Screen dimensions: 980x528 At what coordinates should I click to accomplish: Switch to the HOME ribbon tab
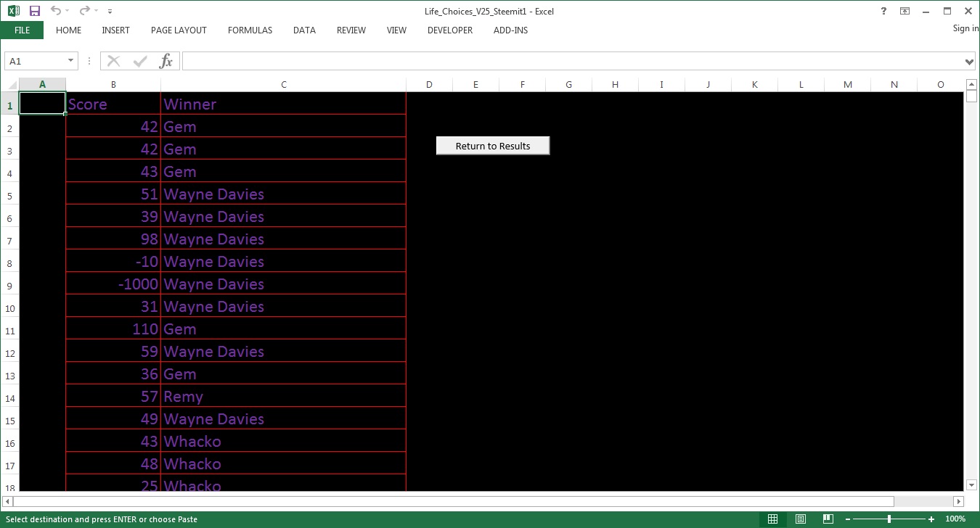[x=68, y=30]
